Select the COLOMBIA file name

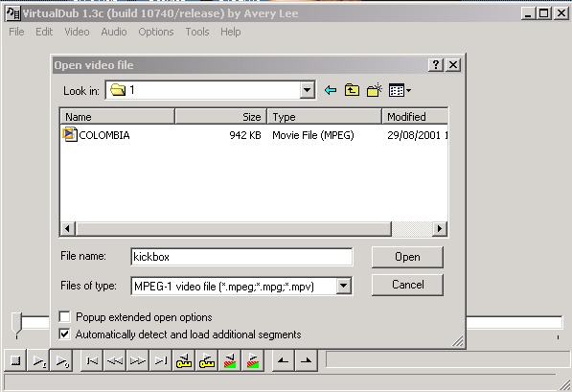click(104, 135)
